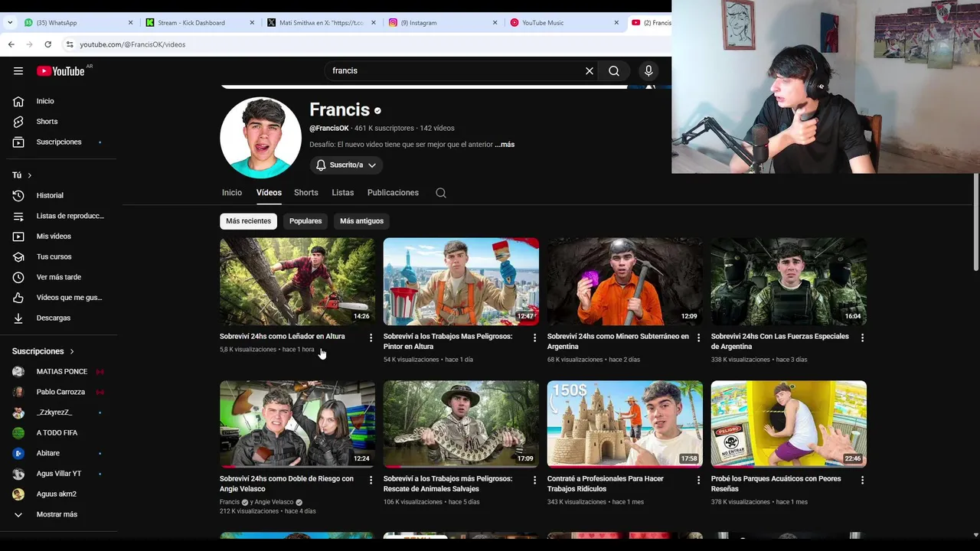This screenshot has width=980, height=551.
Task: Open A TODO FIFA subscription channel
Action: (58, 433)
